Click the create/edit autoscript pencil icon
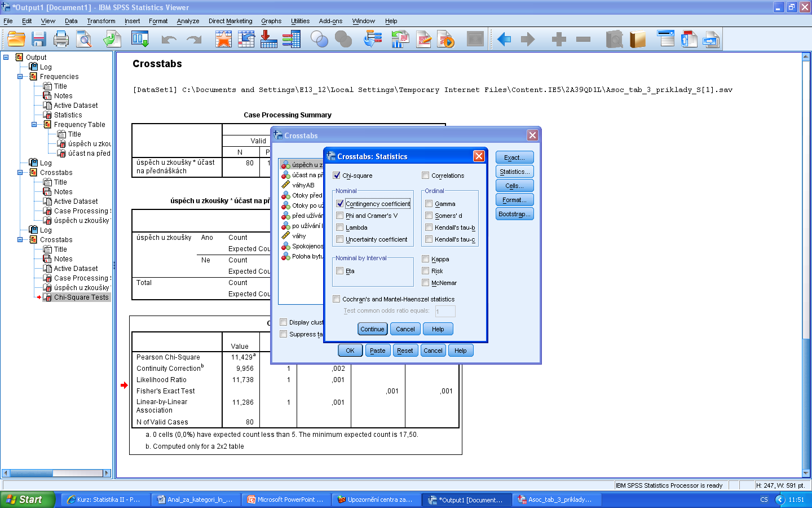This screenshot has height=508, width=812. coord(423,39)
